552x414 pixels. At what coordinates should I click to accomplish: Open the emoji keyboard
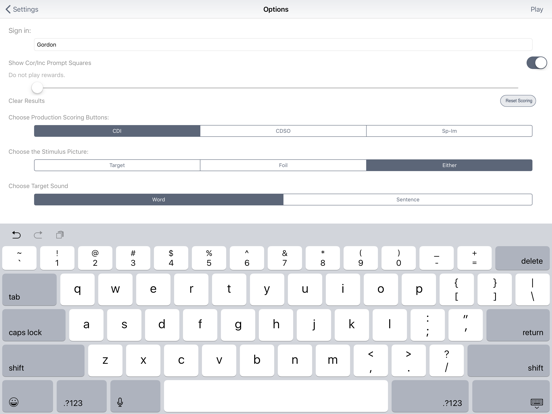[27, 396]
